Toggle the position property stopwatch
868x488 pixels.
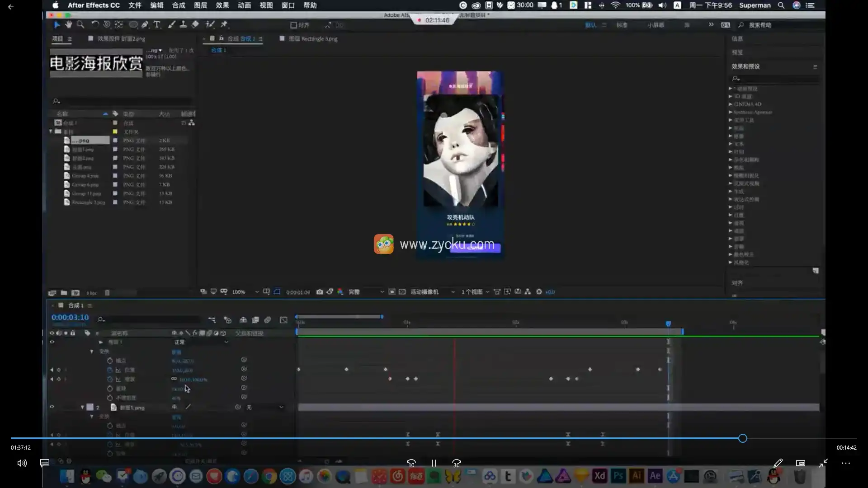point(110,370)
